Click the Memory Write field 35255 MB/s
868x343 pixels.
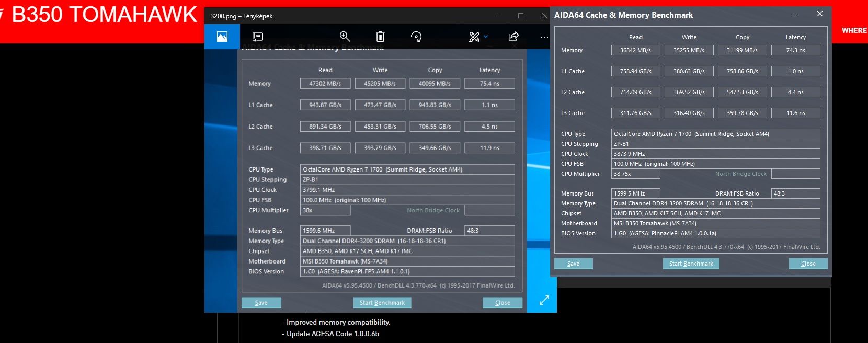pyautogui.click(x=689, y=50)
